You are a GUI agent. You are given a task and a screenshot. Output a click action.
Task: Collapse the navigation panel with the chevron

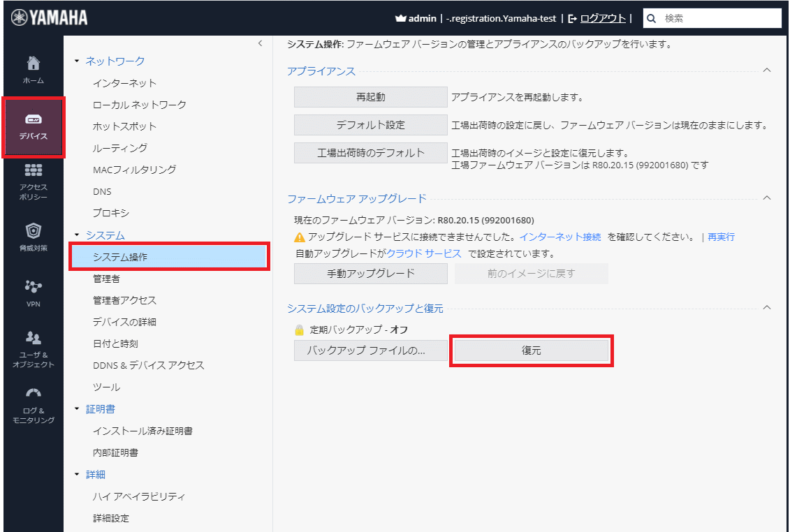pyautogui.click(x=260, y=43)
